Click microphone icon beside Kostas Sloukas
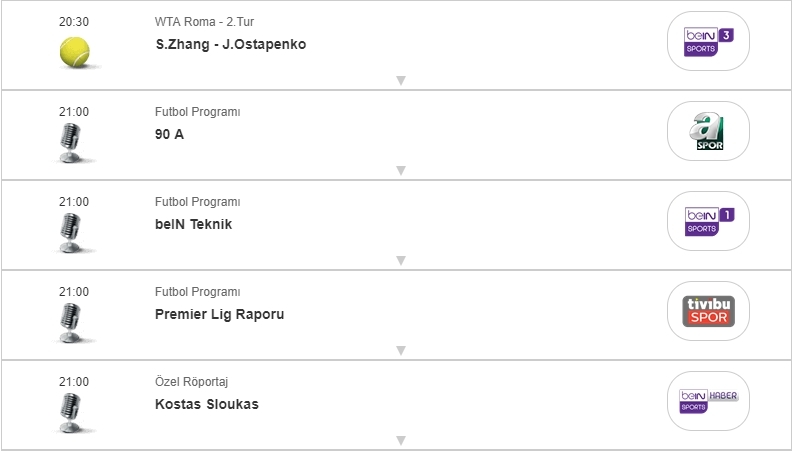 click(x=71, y=412)
